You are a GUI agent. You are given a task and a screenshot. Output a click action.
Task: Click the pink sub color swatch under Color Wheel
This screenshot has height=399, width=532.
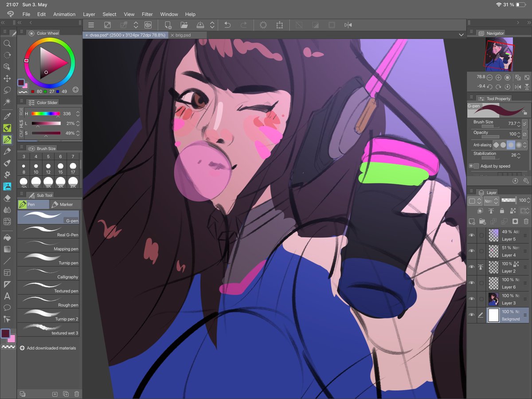click(x=24, y=85)
